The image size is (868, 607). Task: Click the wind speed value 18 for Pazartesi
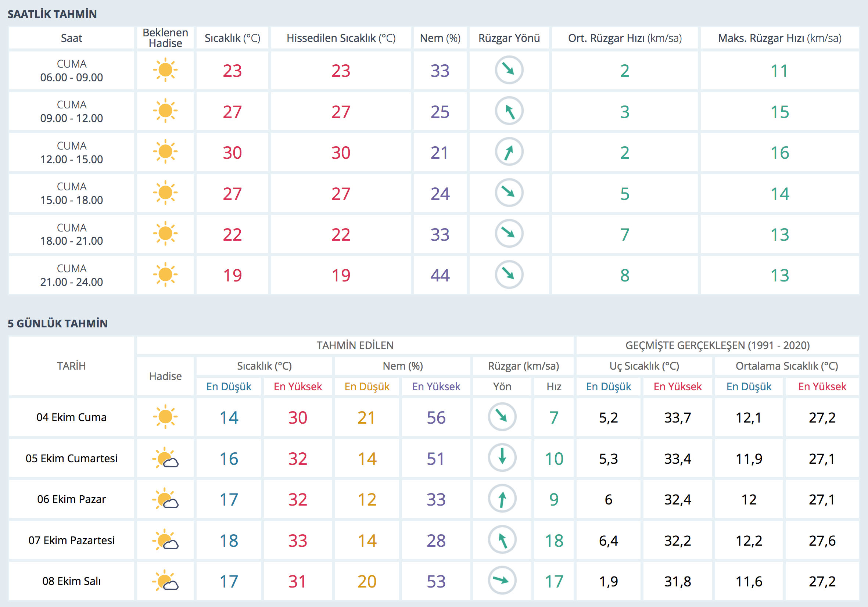click(x=554, y=540)
